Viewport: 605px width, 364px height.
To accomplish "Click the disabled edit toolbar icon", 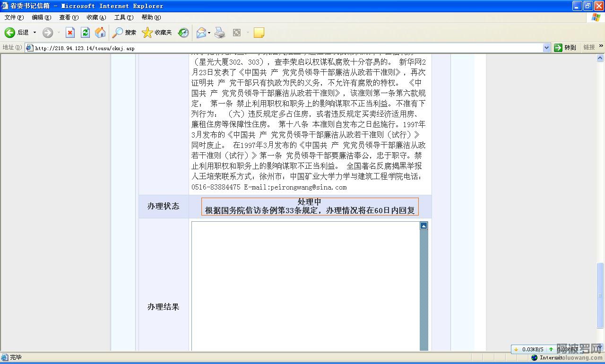I will tap(237, 33).
